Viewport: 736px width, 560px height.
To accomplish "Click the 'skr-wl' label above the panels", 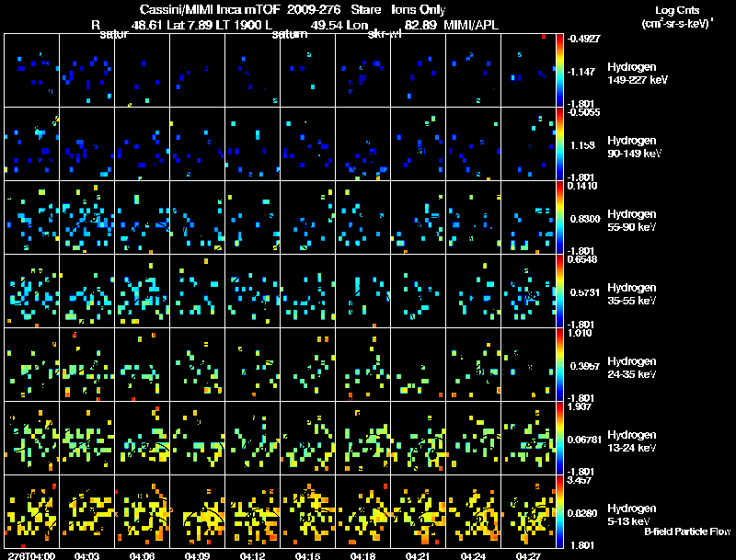I will pyautogui.click(x=385, y=34).
